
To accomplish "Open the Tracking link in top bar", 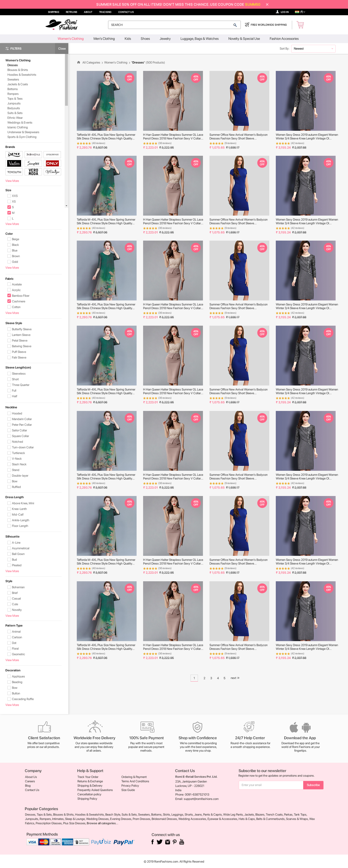I will pos(105,12).
